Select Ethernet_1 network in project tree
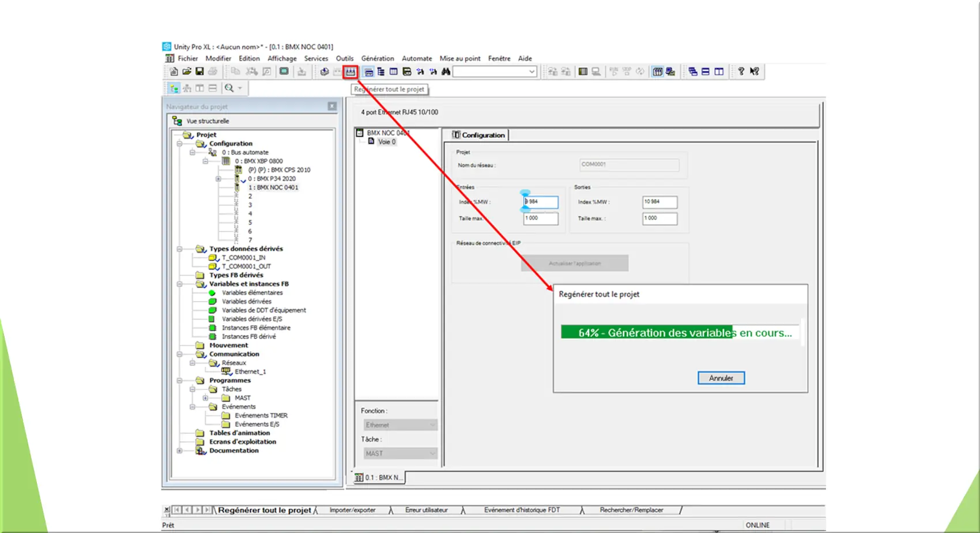Viewport: 980px width, 533px height. tap(250, 371)
